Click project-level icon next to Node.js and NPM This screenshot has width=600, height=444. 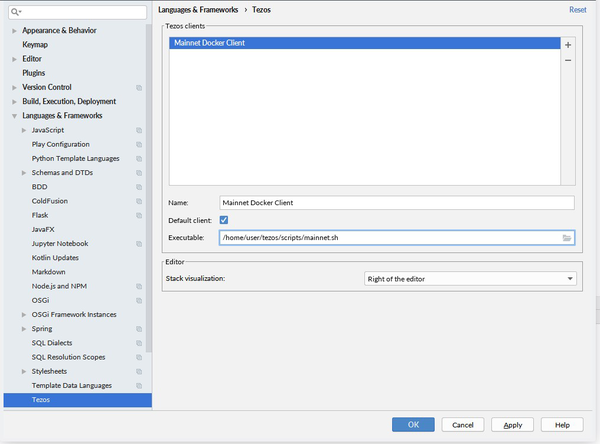[139, 286]
